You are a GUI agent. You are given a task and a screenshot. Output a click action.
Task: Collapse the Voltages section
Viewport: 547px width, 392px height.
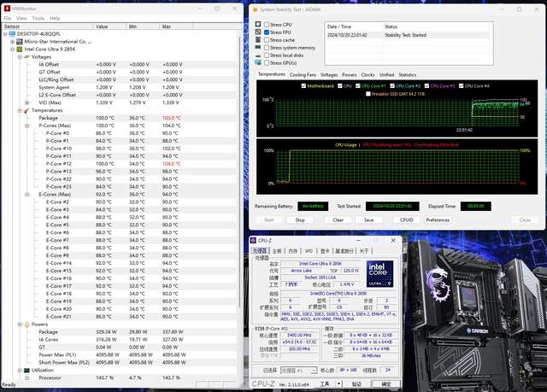[20, 57]
